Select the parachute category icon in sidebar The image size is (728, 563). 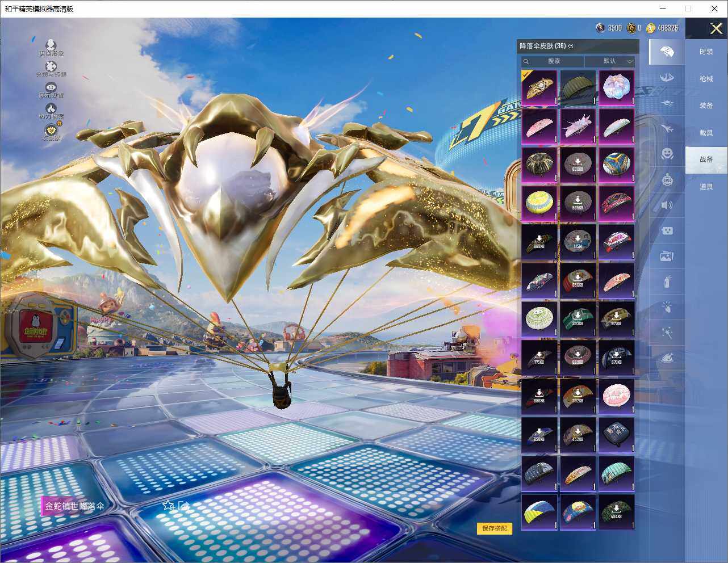667,52
